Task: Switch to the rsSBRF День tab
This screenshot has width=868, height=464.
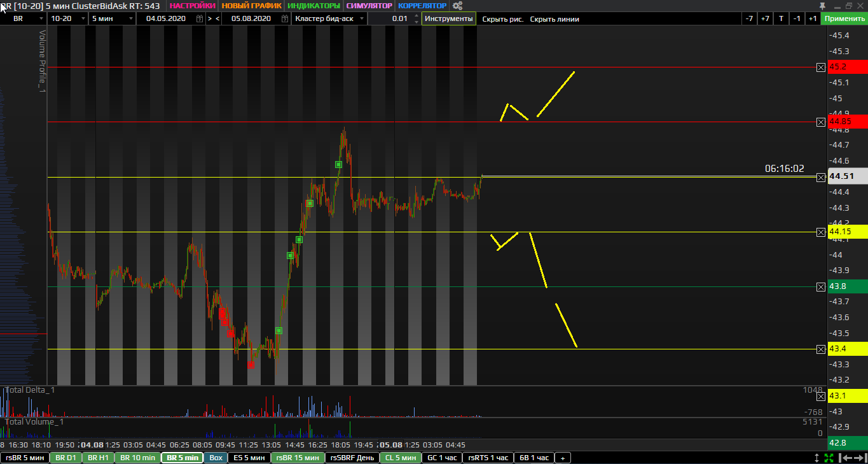Action: (352, 458)
